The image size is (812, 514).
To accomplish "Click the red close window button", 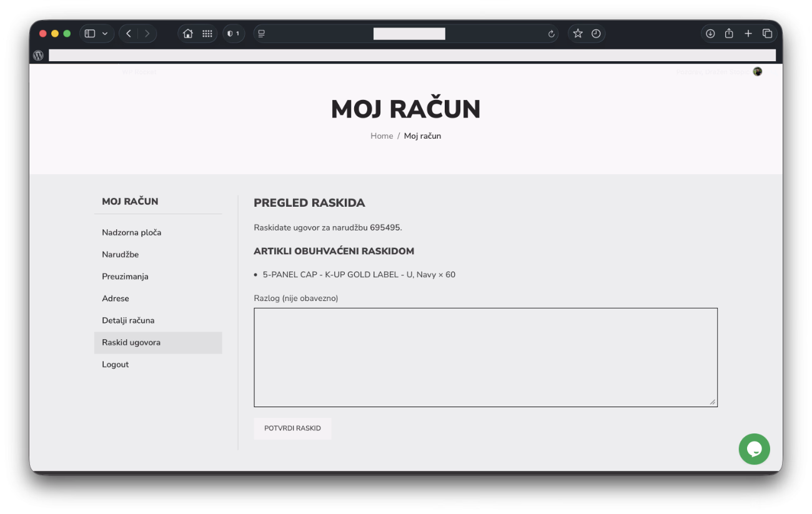I will pyautogui.click(x=43, y=34).
